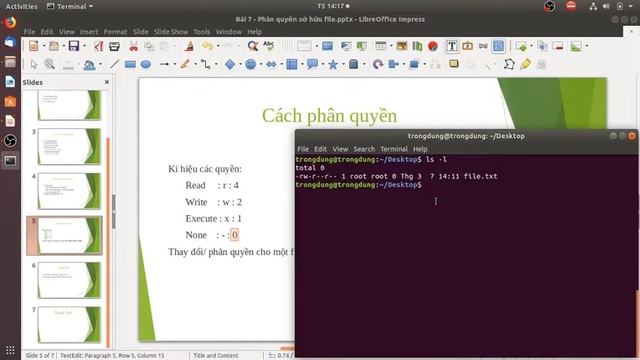Close the Slides panel with X
640x360 pixels.
click(107, 82)
